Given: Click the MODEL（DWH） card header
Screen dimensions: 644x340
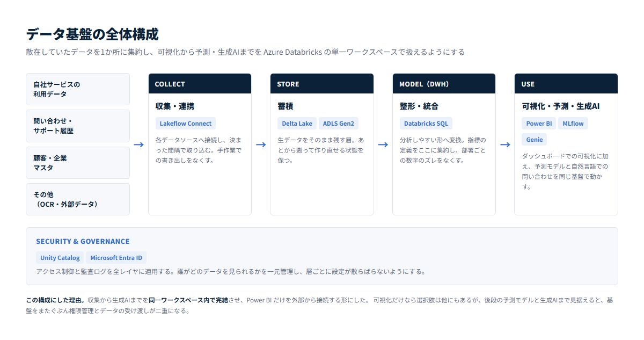Looking at the screenshot, I should click(x=444, y=84).
